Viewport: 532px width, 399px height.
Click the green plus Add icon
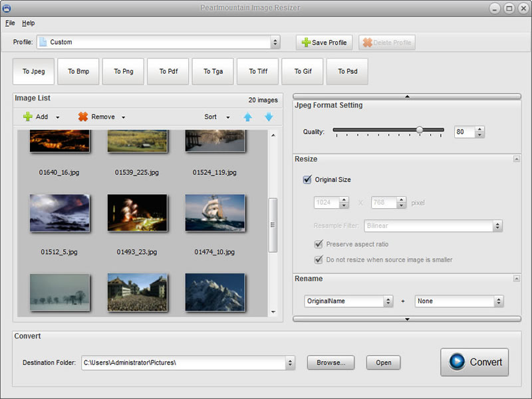(x=27, y=117)
